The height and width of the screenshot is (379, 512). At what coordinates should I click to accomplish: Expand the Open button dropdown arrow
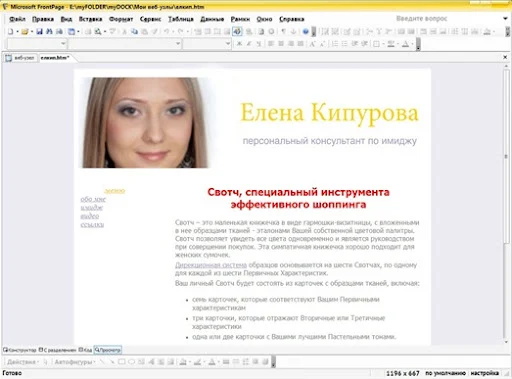point(32,32)
